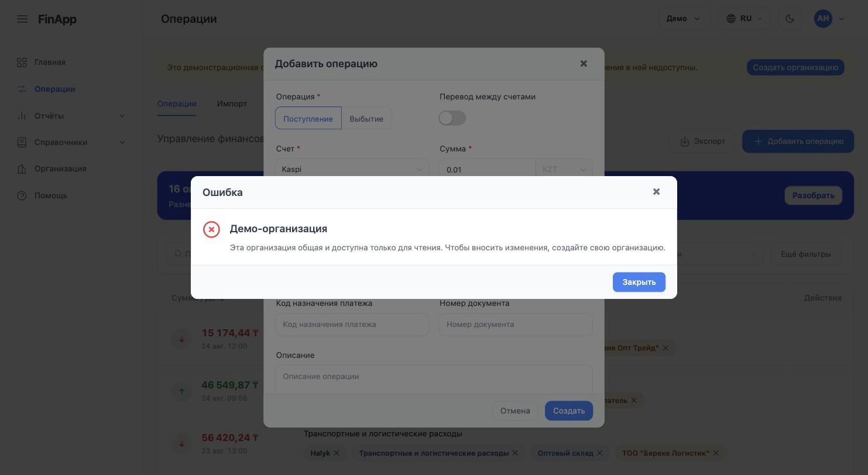868x475 pixels.
Task: Expand the Справочники sidebar section
Action: point(71,142)
